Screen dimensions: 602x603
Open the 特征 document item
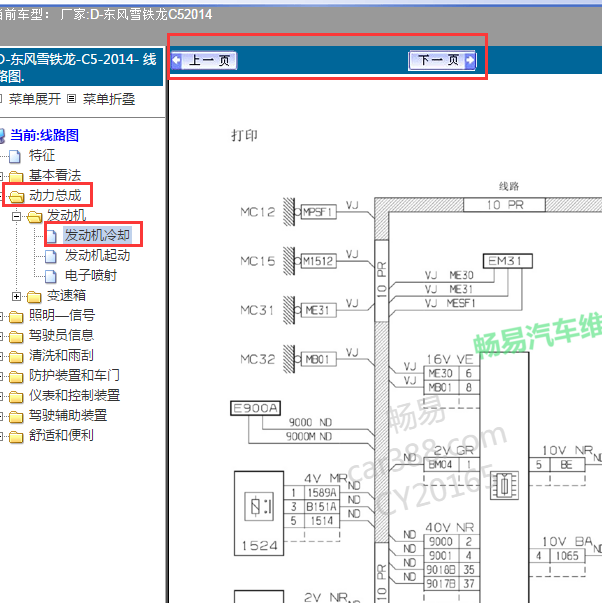coord(42,155)
